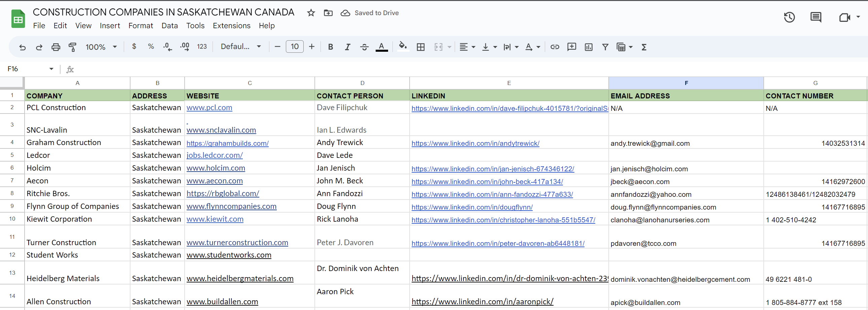Increase decimal places
868x310 pixels.
point(185,47)
